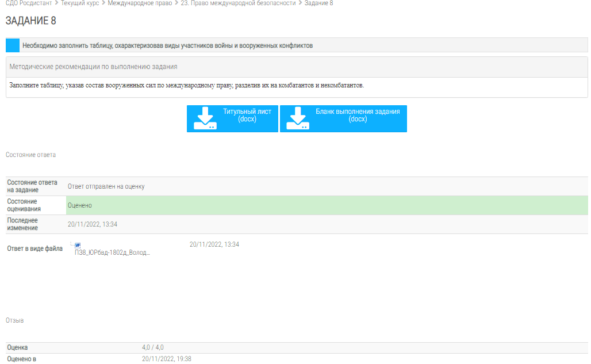591x364 pixels.
Task: Click the Состояние ответа на задание label
Action: (x=32, y=186)
